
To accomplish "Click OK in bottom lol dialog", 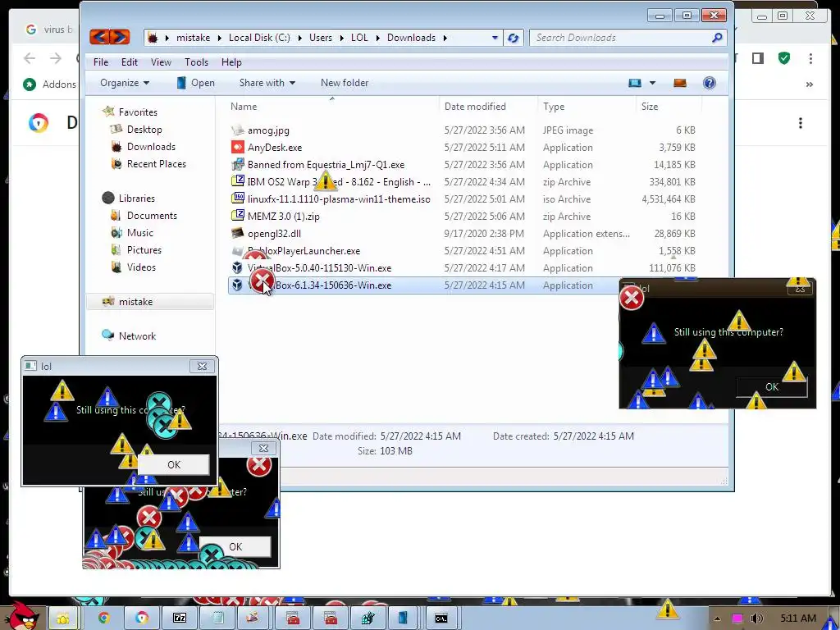I will pos(235,546).
